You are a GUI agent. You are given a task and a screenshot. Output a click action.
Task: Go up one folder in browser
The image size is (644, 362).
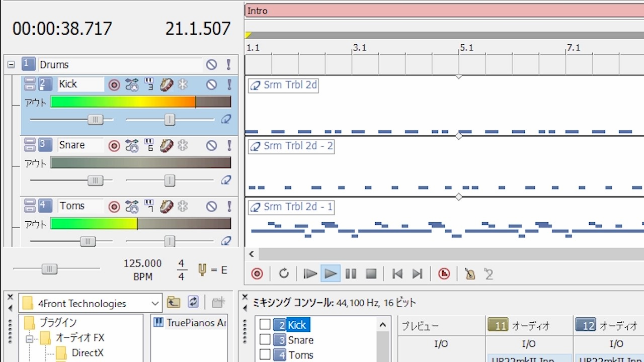174,302
